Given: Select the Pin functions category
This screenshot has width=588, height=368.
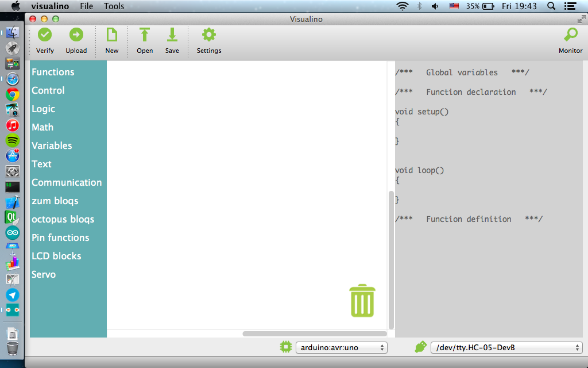Looking at the screenshot, I should tap(60, 237).
